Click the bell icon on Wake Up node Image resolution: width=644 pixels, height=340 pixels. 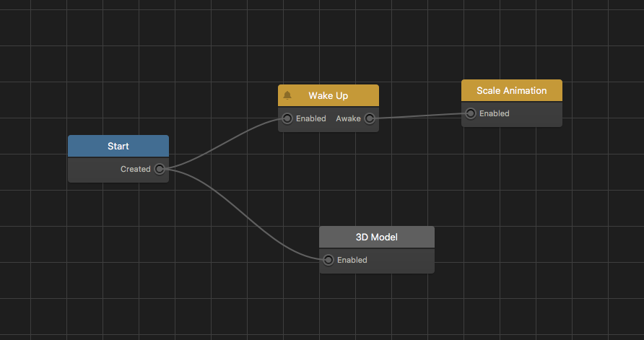[x=287, y=95]
